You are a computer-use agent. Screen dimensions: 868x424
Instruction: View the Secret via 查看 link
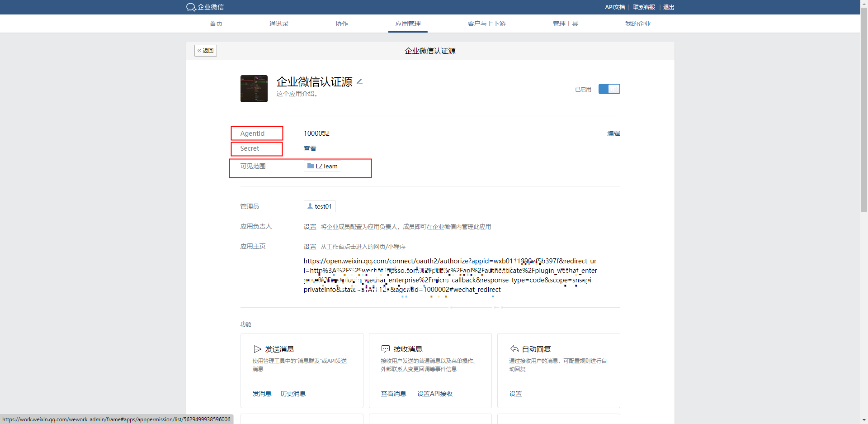coord(310,148)
